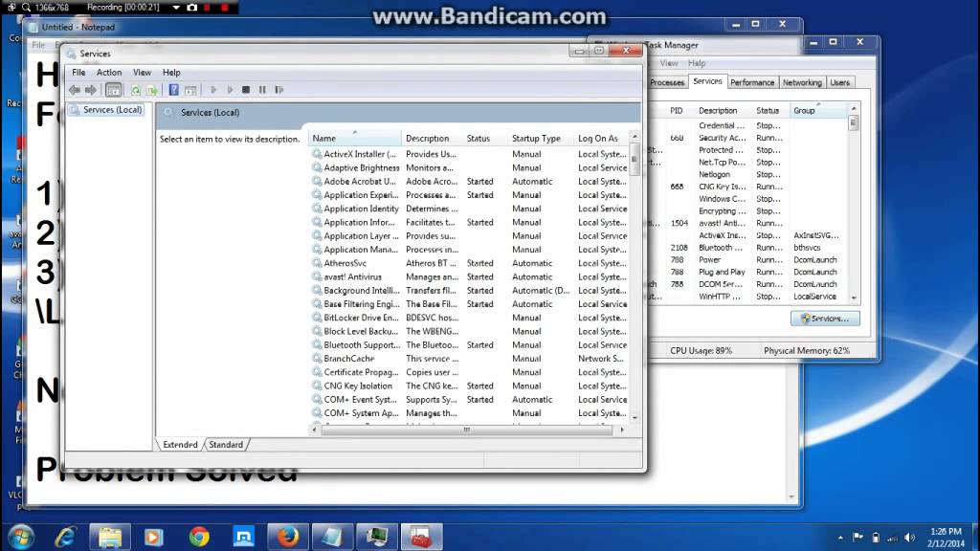Viewport: 980px width, 551px height.
Task: Open the File menu in Services window
Action: [x=78, y=73]
